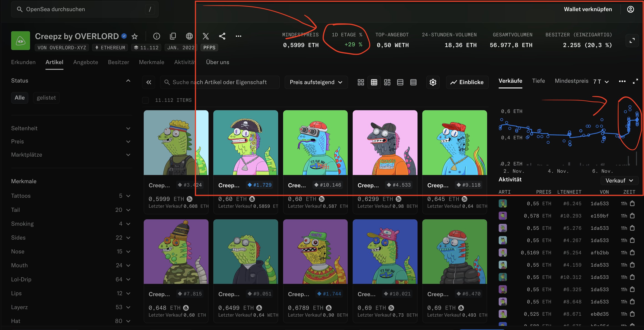Switch to the Tiefe chart tab
Viewport: 644px width, 330px height.
(x=538, y=81)
